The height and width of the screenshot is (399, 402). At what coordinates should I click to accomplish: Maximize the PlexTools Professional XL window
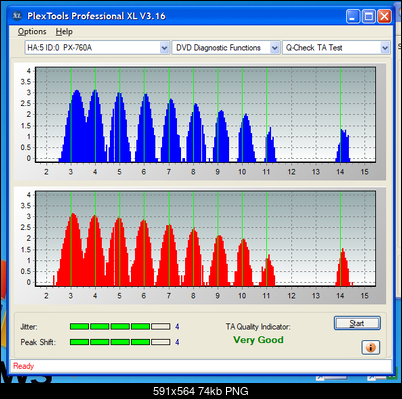point(369,16)
